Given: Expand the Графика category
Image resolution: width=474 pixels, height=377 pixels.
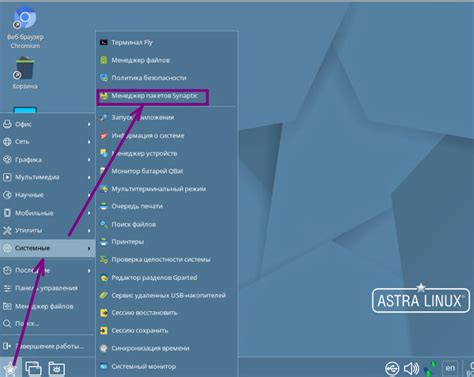Looking at the screenshot, I should (47, 160).
